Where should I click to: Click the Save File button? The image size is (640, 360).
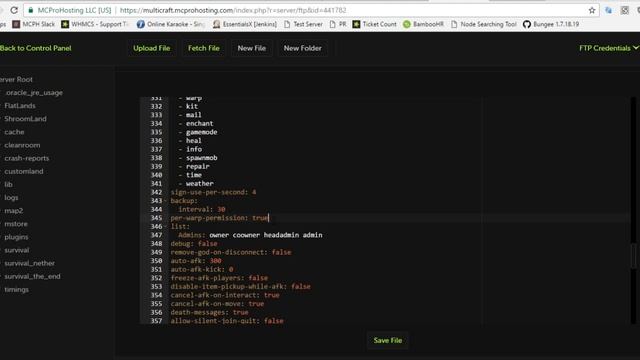point(388,340)
